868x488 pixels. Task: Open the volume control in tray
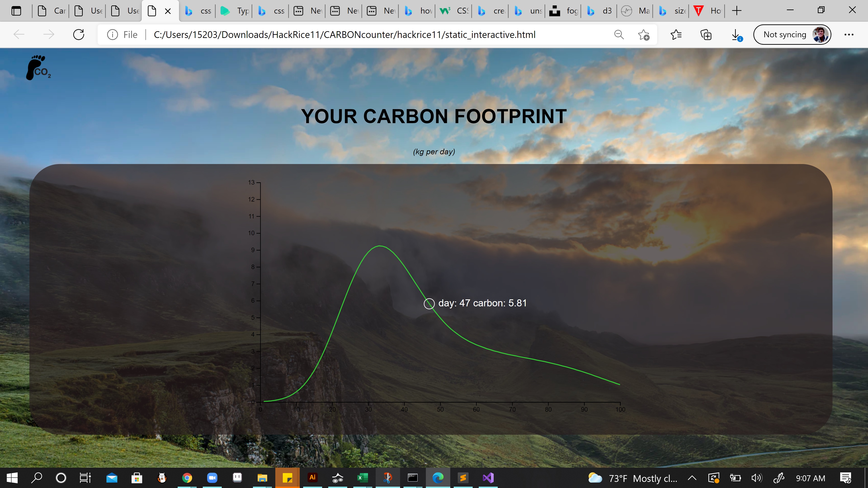(757, 478)
